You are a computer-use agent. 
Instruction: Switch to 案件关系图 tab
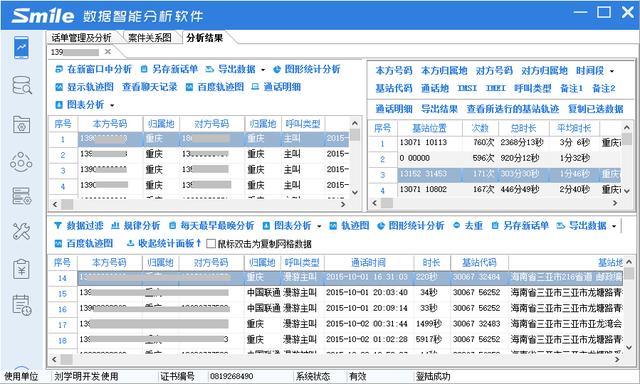tap(149, 38)
